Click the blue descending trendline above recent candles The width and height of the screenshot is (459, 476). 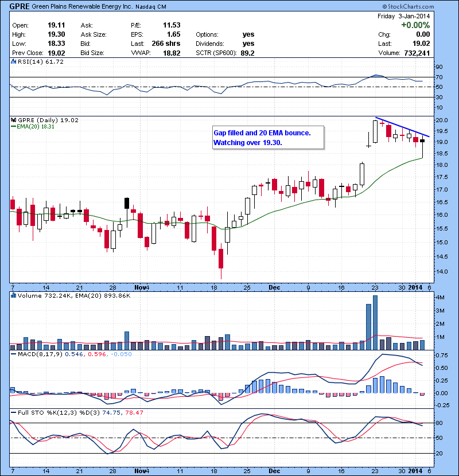(403, 127)
